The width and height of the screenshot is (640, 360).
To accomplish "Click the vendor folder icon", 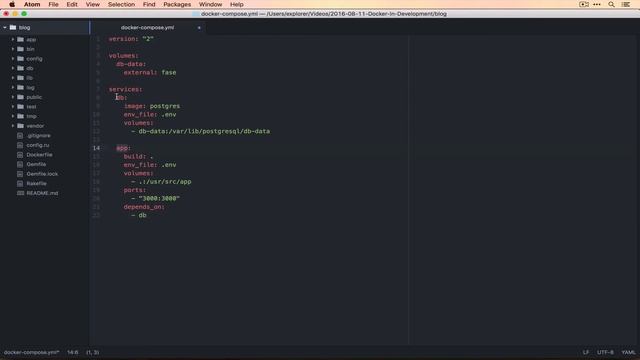I will coord(20,126).
